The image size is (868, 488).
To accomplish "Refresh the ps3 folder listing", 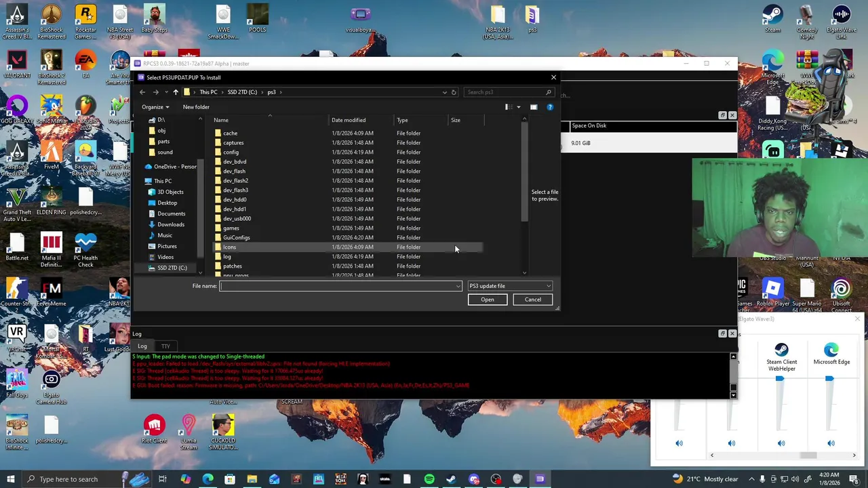I will tap(454, 92).
